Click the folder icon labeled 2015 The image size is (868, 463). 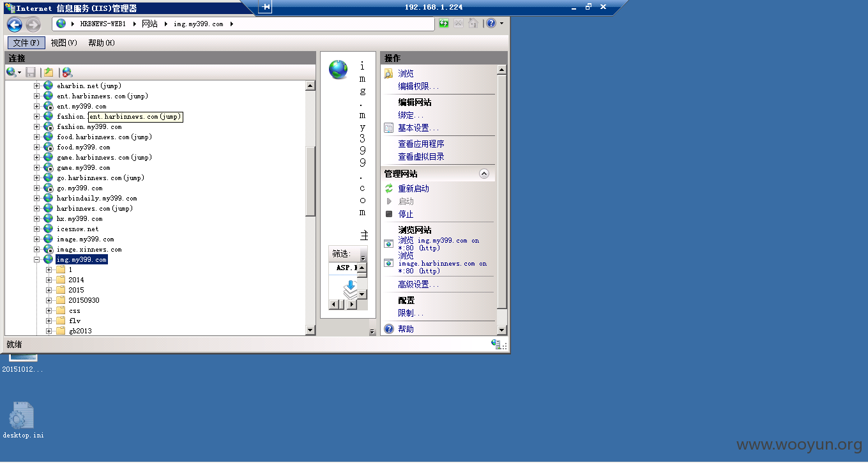pos(61,290)
